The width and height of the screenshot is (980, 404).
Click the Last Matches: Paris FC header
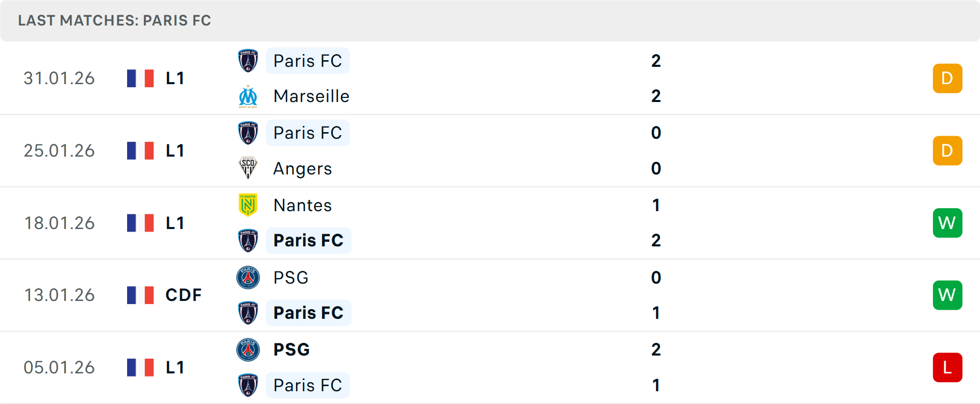(114, 20)
